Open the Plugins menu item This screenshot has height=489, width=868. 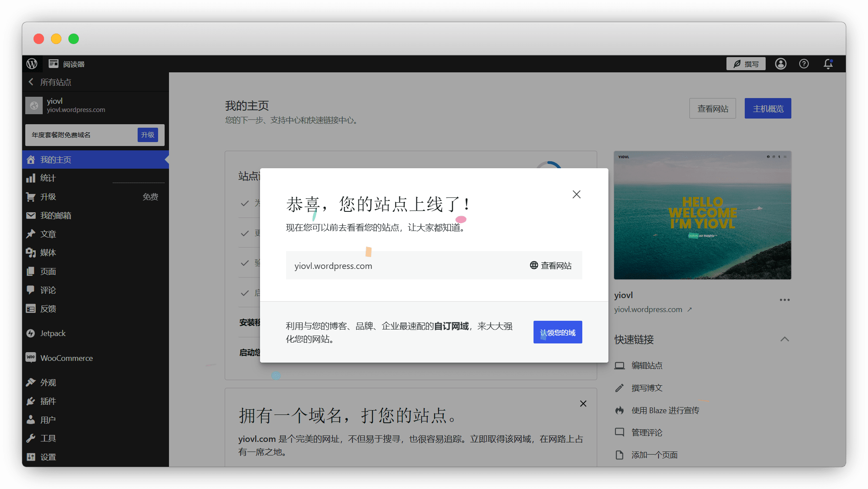(x=48, y=401)
